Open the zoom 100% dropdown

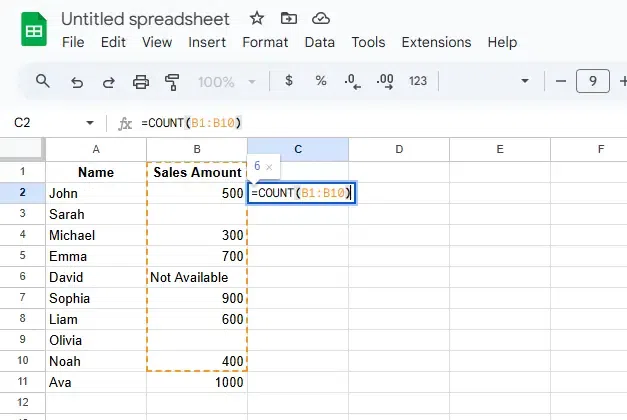[x=227, y=82]
